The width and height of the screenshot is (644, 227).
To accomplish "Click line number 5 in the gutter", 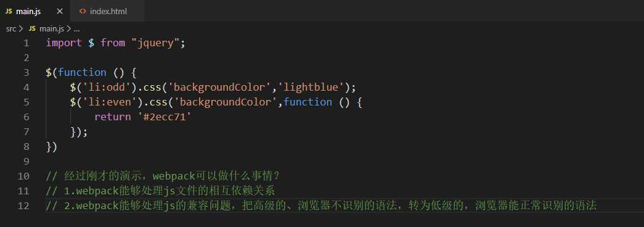I will click(26, 102).
